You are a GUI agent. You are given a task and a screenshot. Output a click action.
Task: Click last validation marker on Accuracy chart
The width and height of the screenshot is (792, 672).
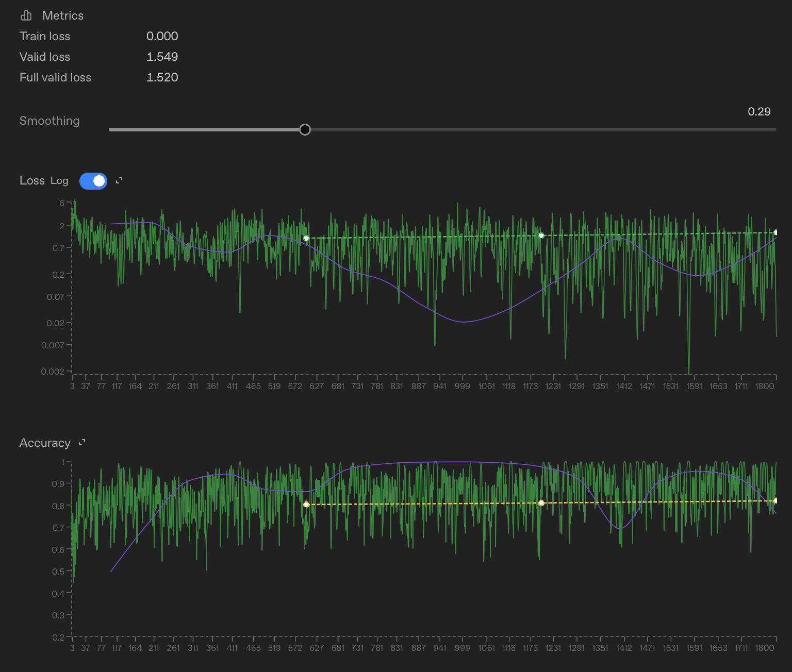[775, 500]
